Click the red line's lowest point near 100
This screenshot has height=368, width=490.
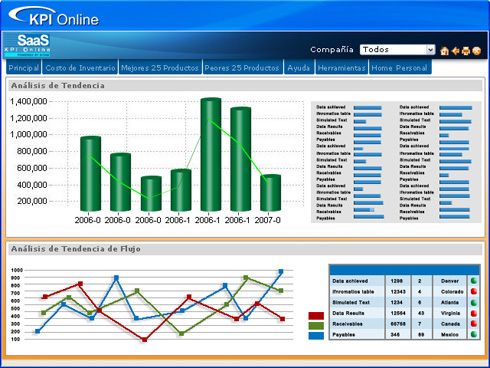coord(144,340)
